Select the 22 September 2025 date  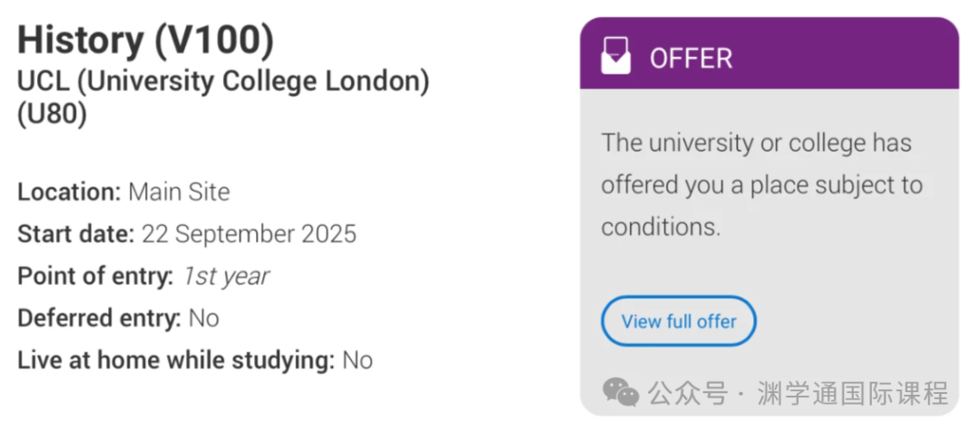point(249,234)
